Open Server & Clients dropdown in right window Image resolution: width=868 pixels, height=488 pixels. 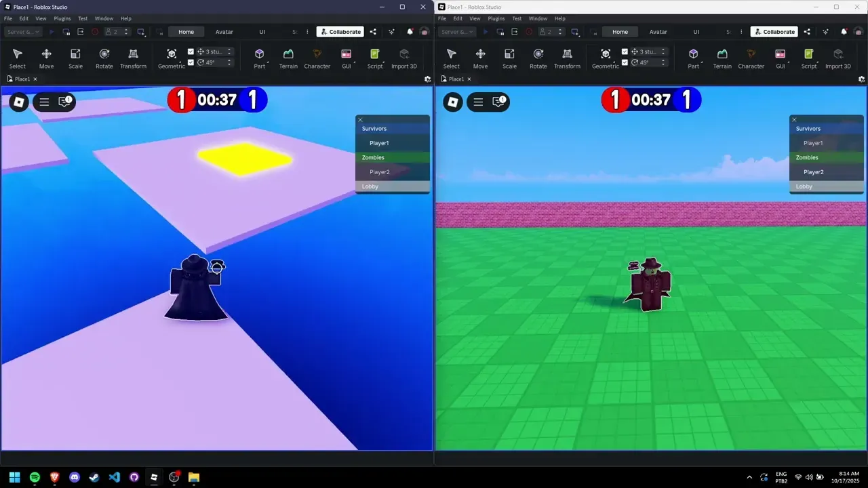(457, 32)
